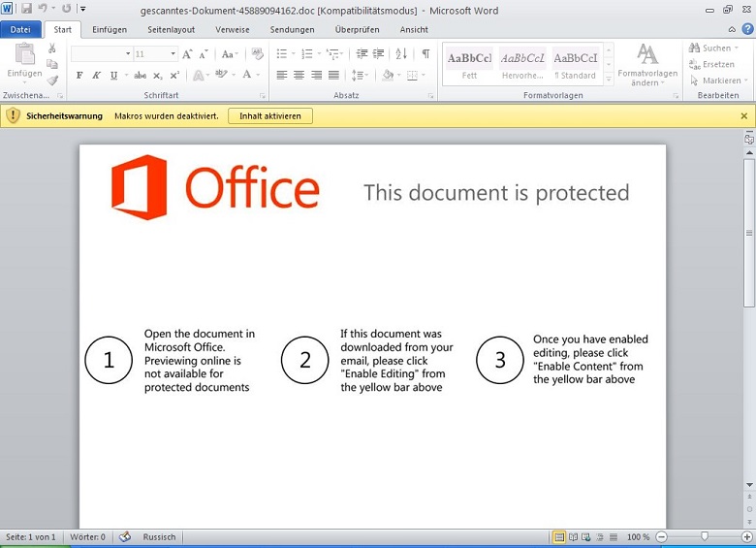Open the Aa change case dropdown

pyautogui.click(x=230, y=54)
